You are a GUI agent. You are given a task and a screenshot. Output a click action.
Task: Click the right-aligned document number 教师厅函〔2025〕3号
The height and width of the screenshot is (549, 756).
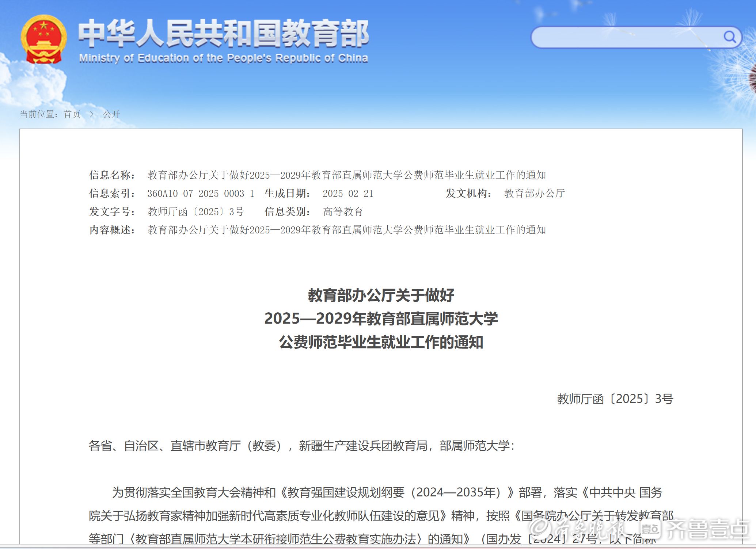click(x=615, y=399)
